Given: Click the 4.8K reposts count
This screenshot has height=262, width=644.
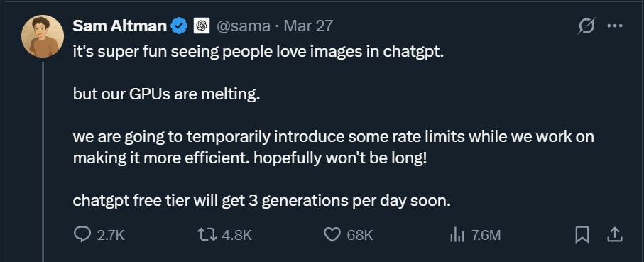Looking at the screenshot, I should tap(236, 235).
